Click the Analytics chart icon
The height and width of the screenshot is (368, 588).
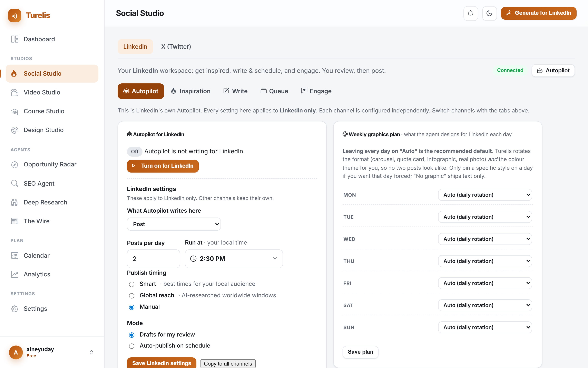pyautogui.click(x=14, y=274)
